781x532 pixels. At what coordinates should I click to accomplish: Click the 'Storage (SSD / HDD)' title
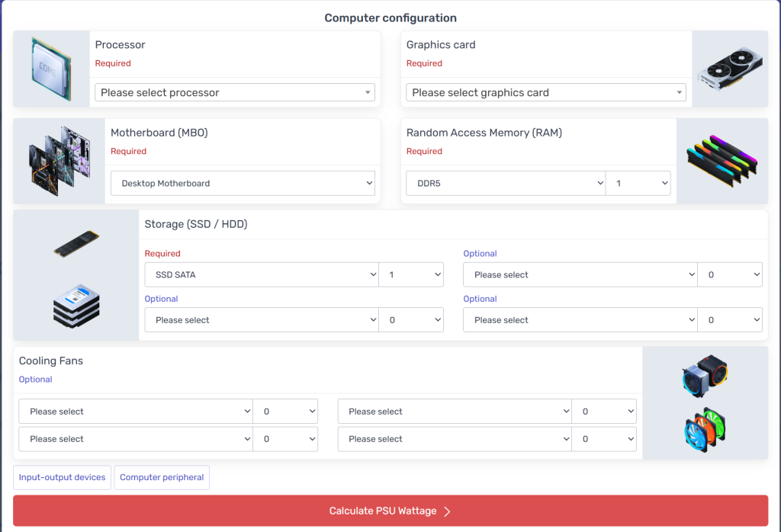(x=196, y=224)
